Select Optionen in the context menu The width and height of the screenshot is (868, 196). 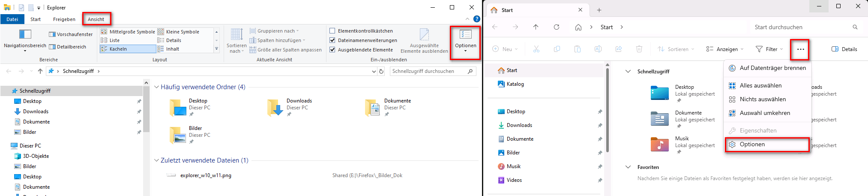click(x=752, y=145)
